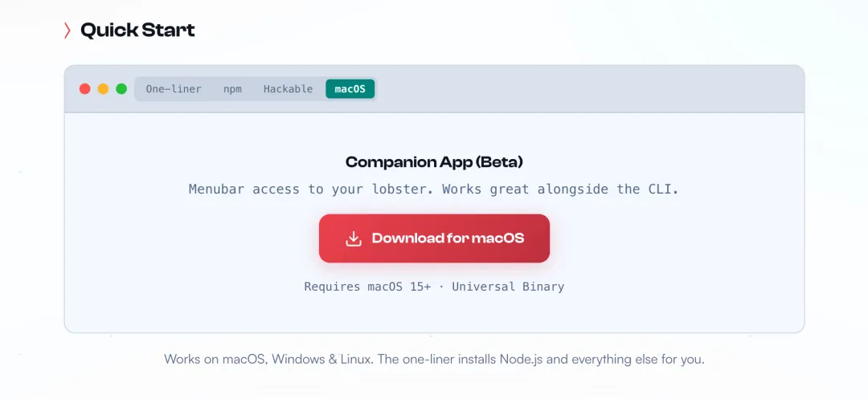Click the green traffic-light dot
868x399 pixels.
[121, 89]
